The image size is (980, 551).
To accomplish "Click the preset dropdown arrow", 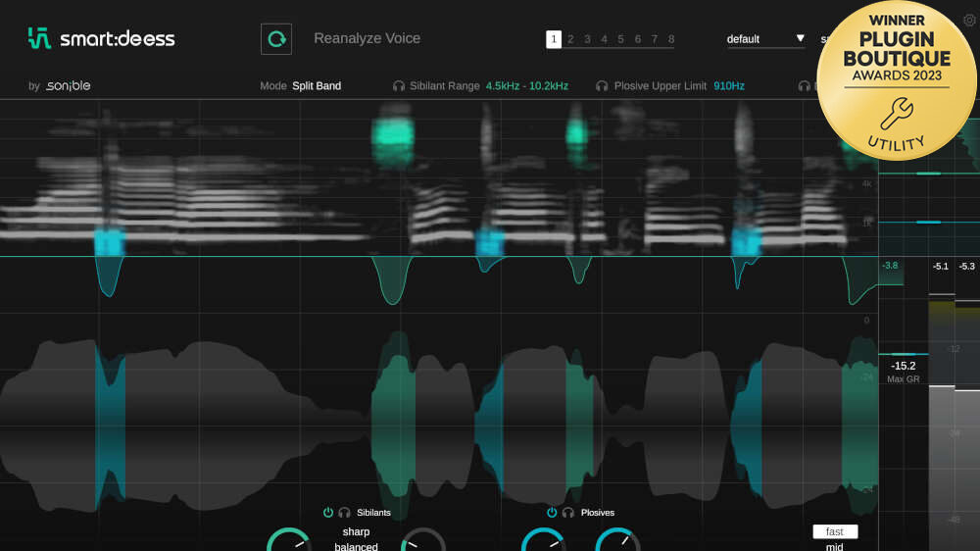I will [800, 38].
